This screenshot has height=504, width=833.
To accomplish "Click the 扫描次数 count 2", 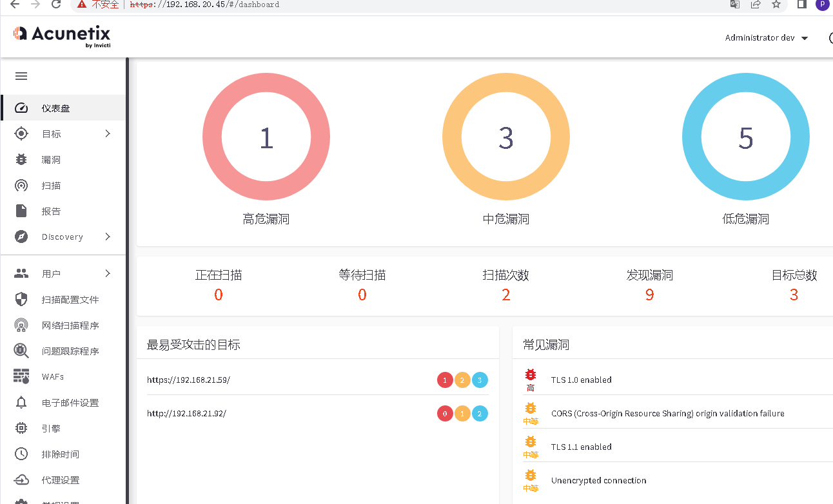I will tap(506, 295).
